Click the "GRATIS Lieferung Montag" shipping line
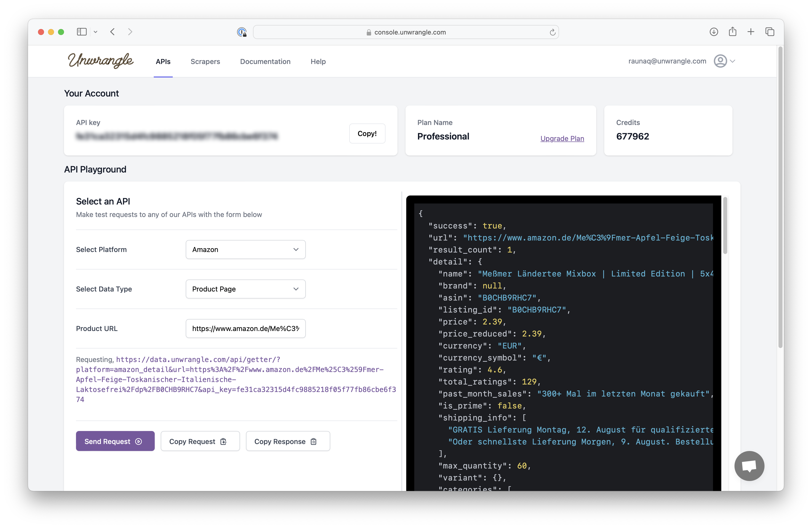Image resolution: width=812 pixels, height=528 pixels. (581, 429)
